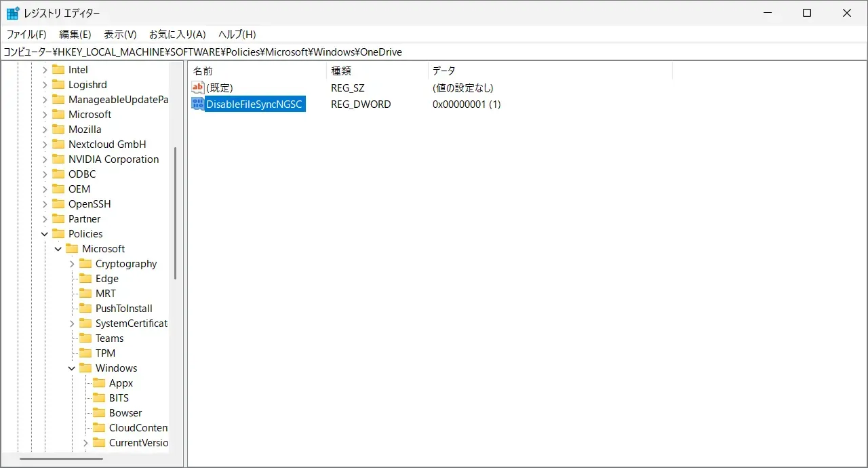The image size is (868, 468).
Task: Click the DWORD icon beside DisableFileSyncNGSC
Action: 197,104
